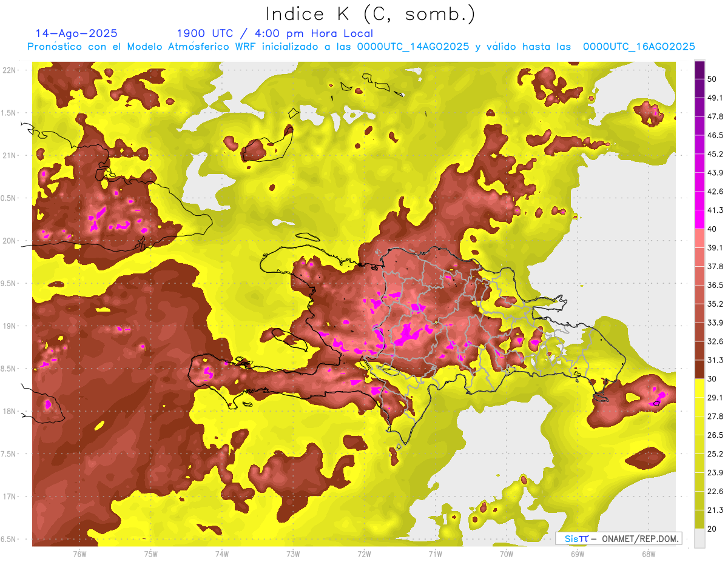Click the color bar value '46.5'
The height and width of the screenshot is (562, 728).
[715, 135]
